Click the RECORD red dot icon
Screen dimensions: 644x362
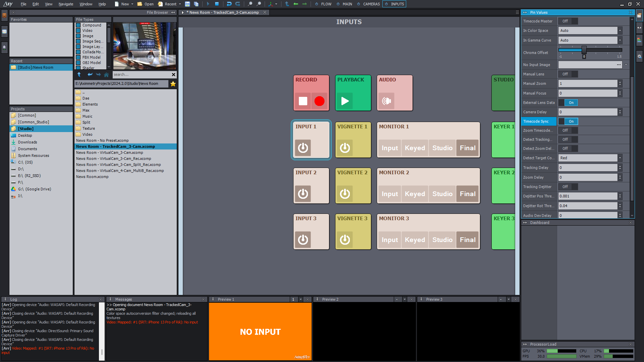(x=319, y=101)
